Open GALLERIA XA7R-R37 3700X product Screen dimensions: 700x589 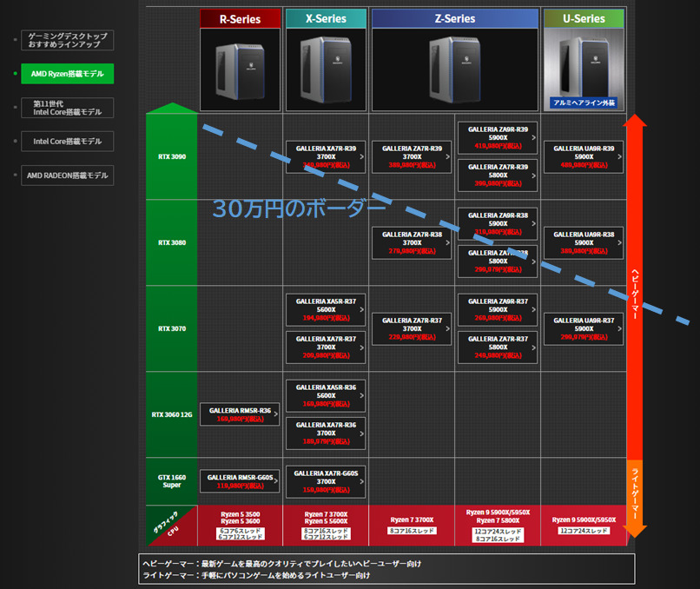click(326, 347)
